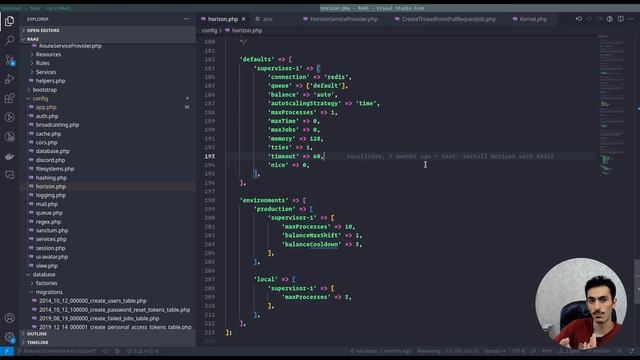Image resolution: width=640 pixels, height=360 pixels.
Task: Open broadcasting.php in the file tree
Action: click(57, 125)
